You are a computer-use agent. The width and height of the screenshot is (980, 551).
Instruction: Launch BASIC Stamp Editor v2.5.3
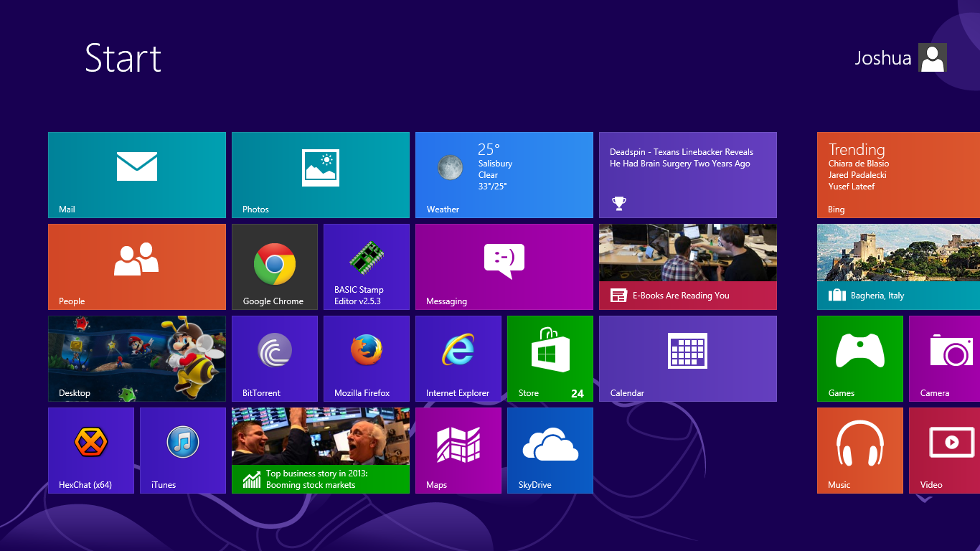click(366, 266)
